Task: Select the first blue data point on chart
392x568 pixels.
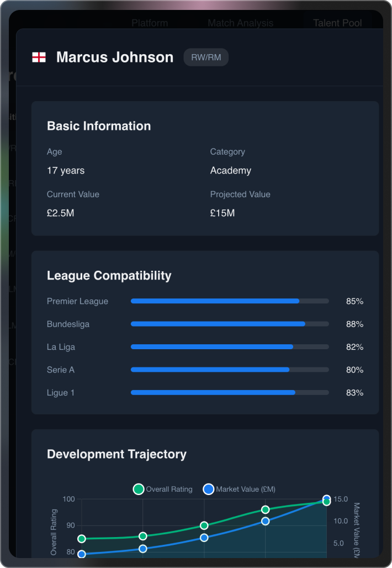Action: pos(81,554)
